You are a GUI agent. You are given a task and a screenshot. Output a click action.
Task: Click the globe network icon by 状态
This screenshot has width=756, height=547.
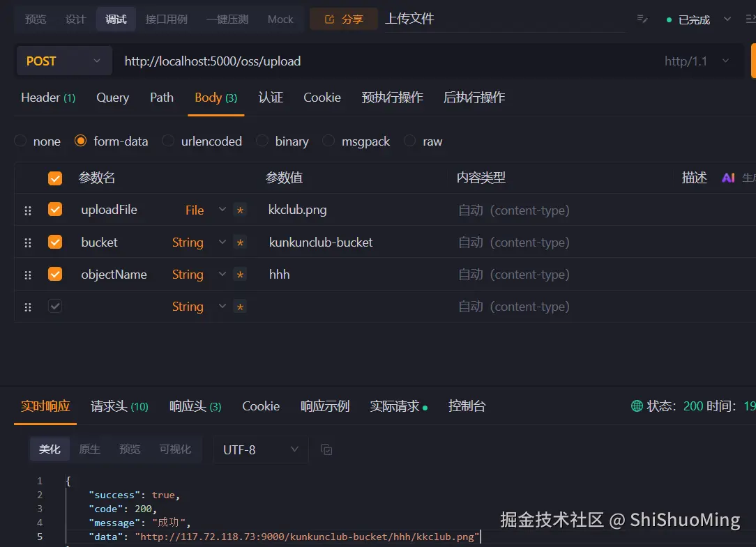pos(637,406)
